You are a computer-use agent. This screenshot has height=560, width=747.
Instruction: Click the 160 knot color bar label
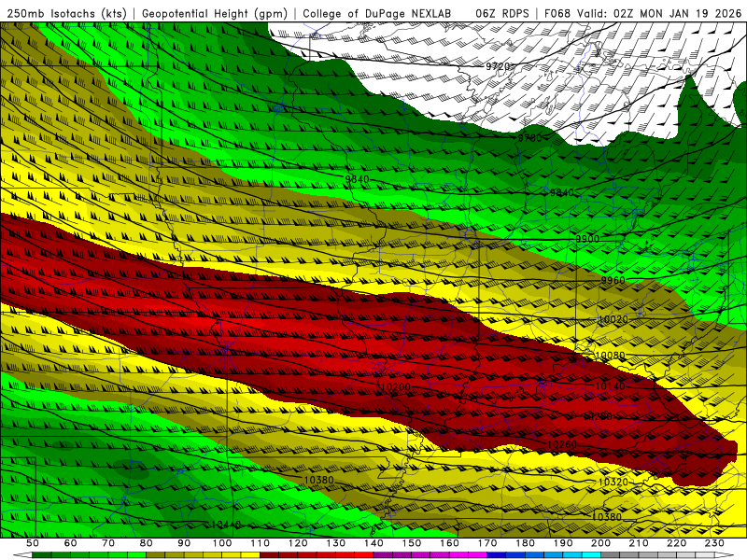pos(450,543)
